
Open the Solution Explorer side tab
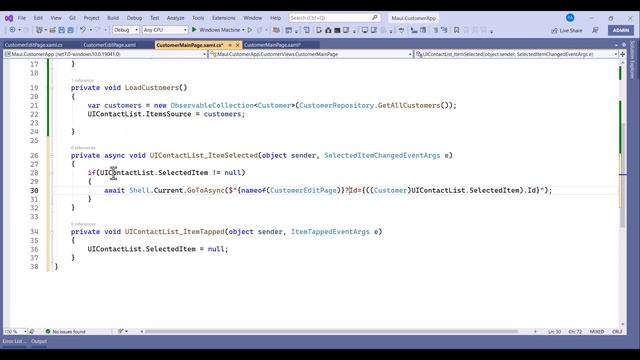[x=633, y=60]
